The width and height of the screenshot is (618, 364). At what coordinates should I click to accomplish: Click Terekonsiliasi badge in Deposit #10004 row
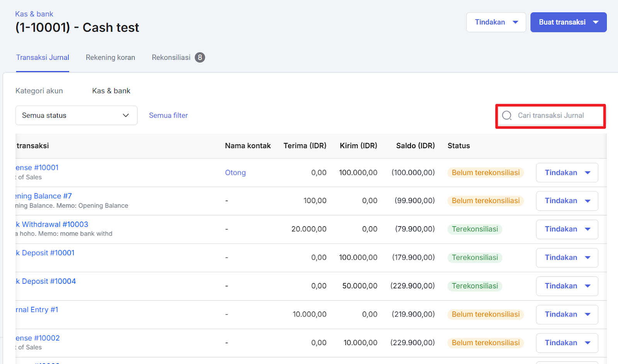click(475, 286)
